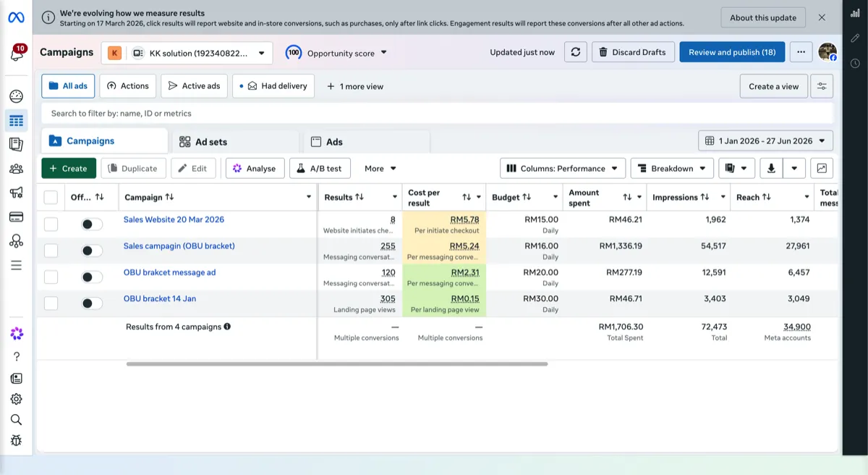Open the date range picker 1 Jan 2026
Screen dimensions: 868x475
[765, 140]
